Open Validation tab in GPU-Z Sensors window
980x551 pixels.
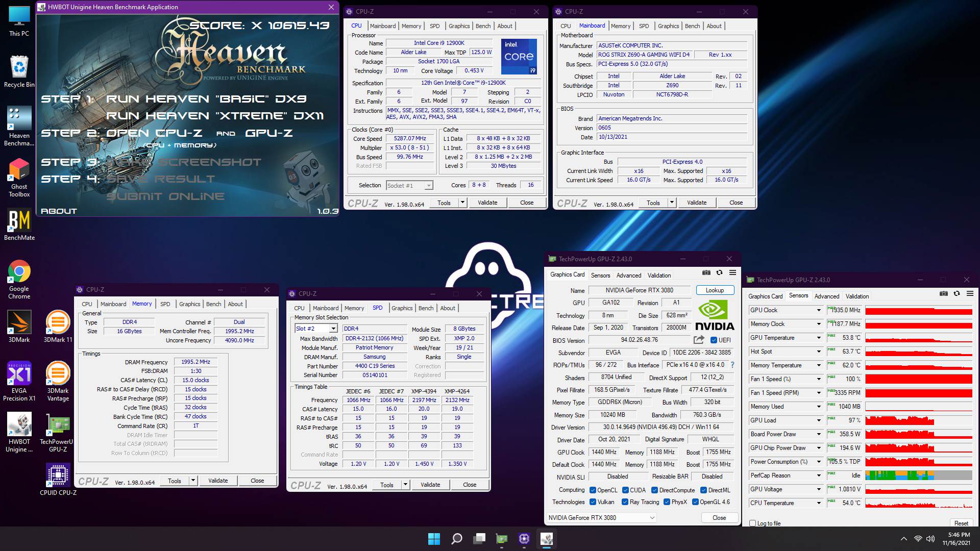coord(857,296)
